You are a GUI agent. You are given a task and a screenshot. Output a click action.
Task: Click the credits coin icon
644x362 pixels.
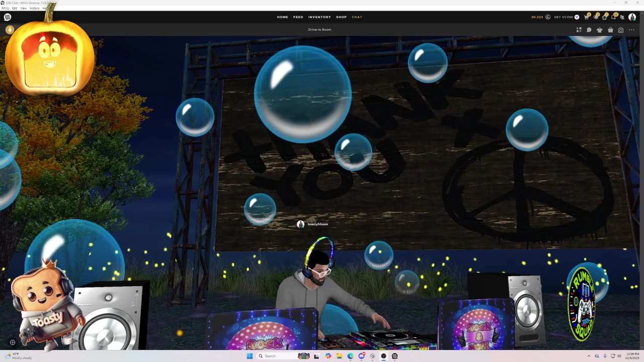(x=548, y=17)
